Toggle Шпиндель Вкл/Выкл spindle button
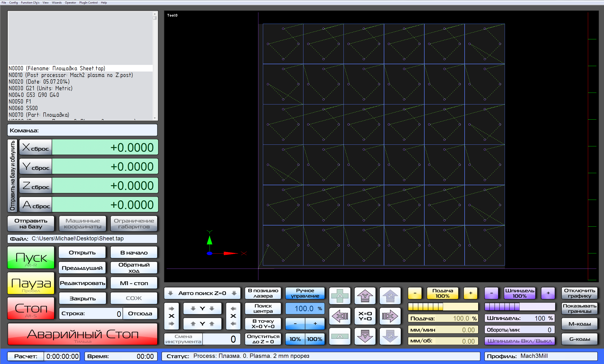This screenshot has width=604, height=364. coord(519,341)
